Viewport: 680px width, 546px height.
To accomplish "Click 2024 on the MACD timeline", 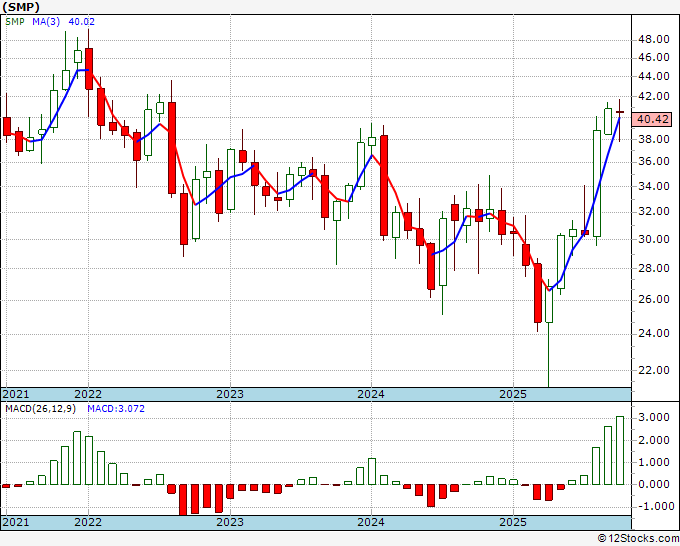I will (x=371, y=522).
